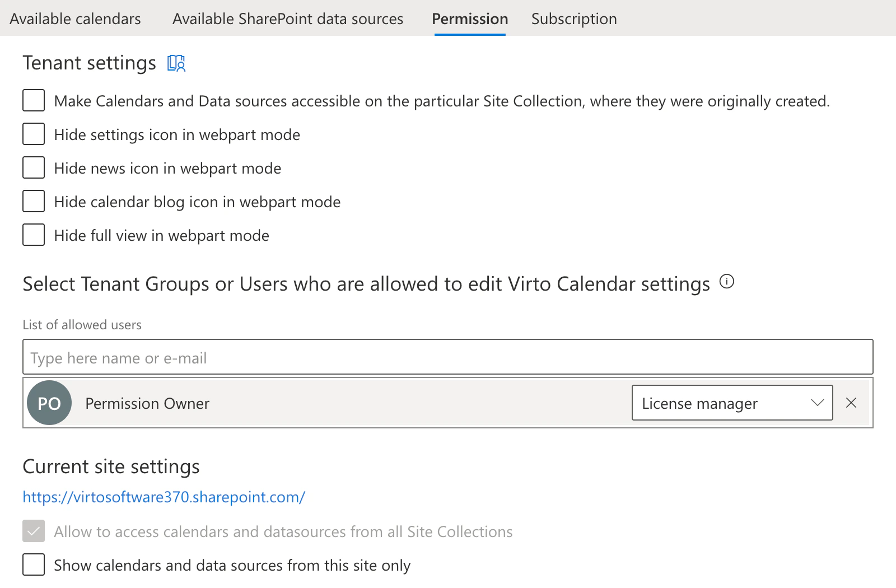Enable Make Calendars accessible on particular Site Collection
This screenshot has height=588, width=896.
(x=34, y=101)
